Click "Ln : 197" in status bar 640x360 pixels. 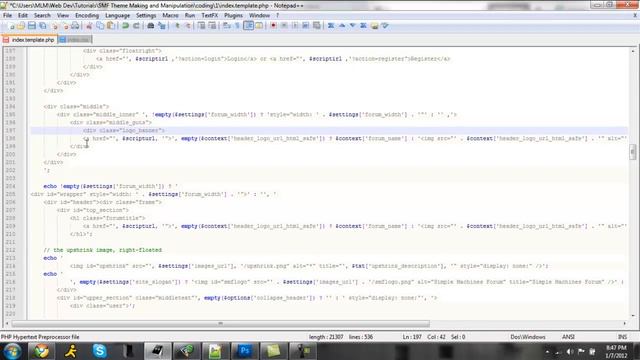[x=412, y=337]
